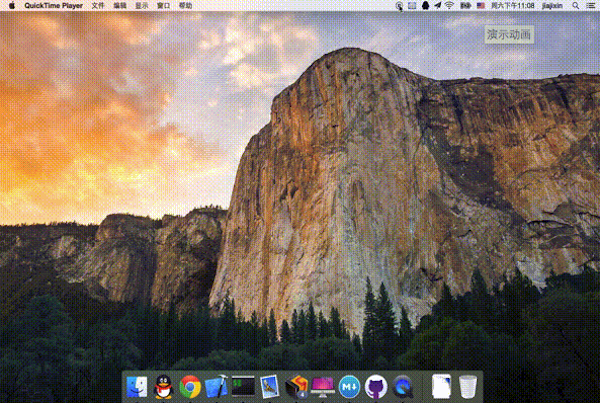The image size is (600, 403).
Task: Open the 窗口 menu
Action: click(x=163, y=5)
